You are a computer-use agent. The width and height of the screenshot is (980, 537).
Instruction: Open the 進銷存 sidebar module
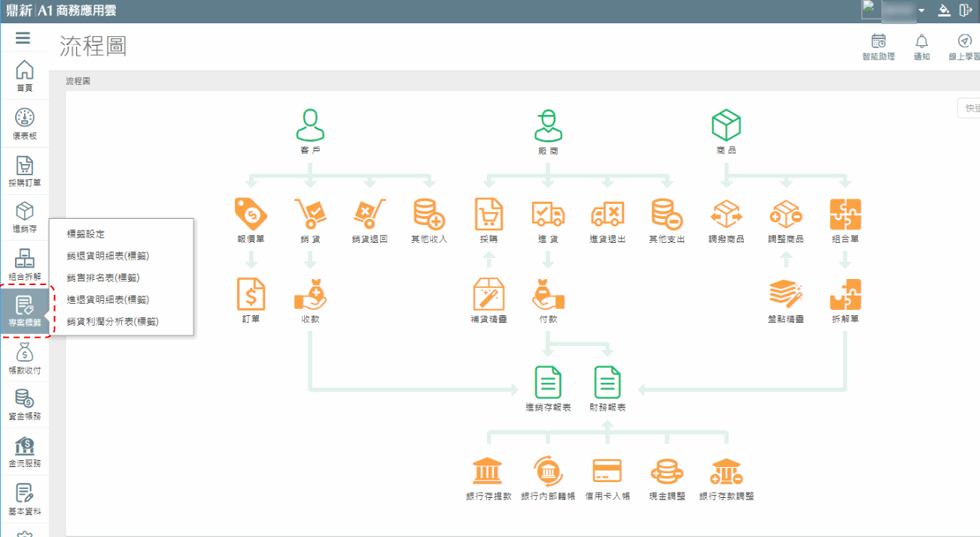tap(25, 217)
